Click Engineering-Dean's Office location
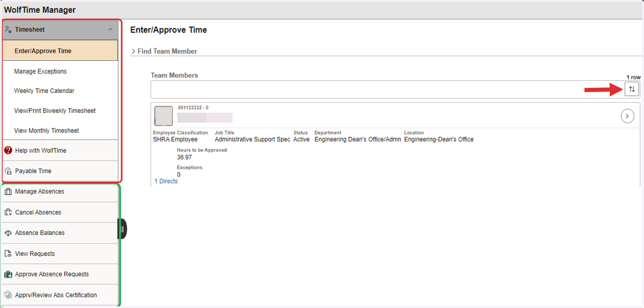Viewport: 644px width, 308px height. coord(438,140)
